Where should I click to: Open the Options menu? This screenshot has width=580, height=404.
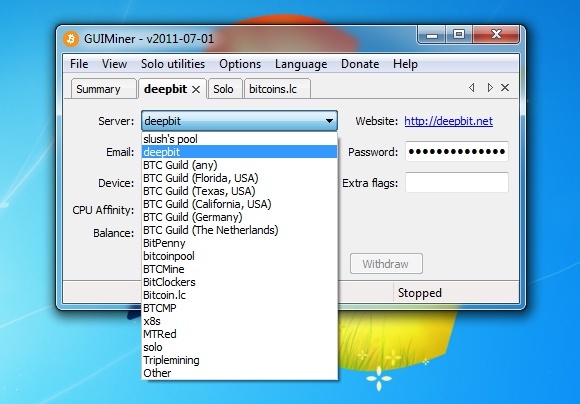tap(240, 64)
